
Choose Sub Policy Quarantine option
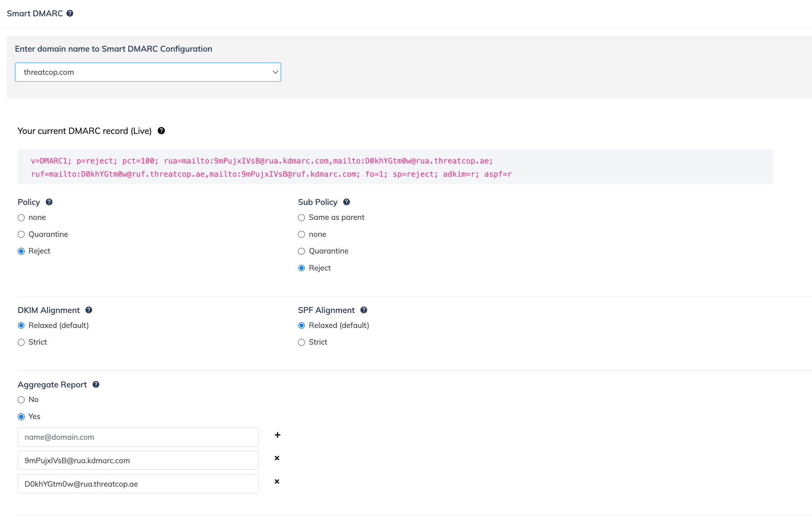[302, 251]
